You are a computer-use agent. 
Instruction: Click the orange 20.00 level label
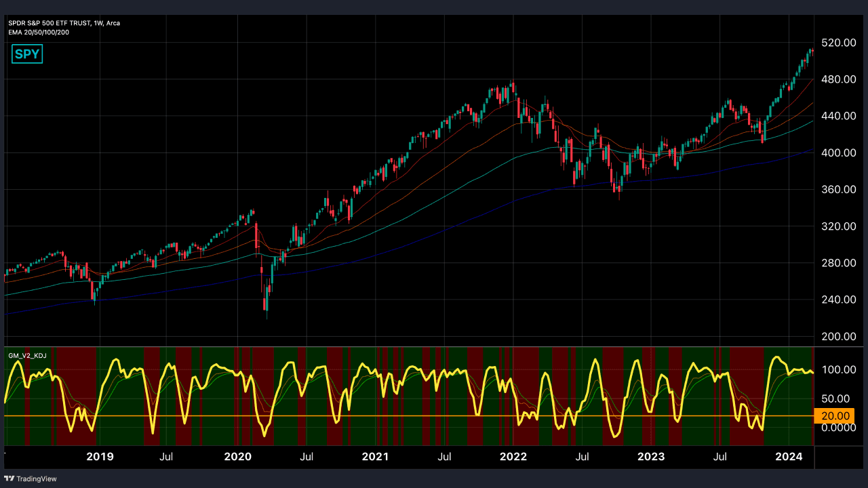point(835,416)
